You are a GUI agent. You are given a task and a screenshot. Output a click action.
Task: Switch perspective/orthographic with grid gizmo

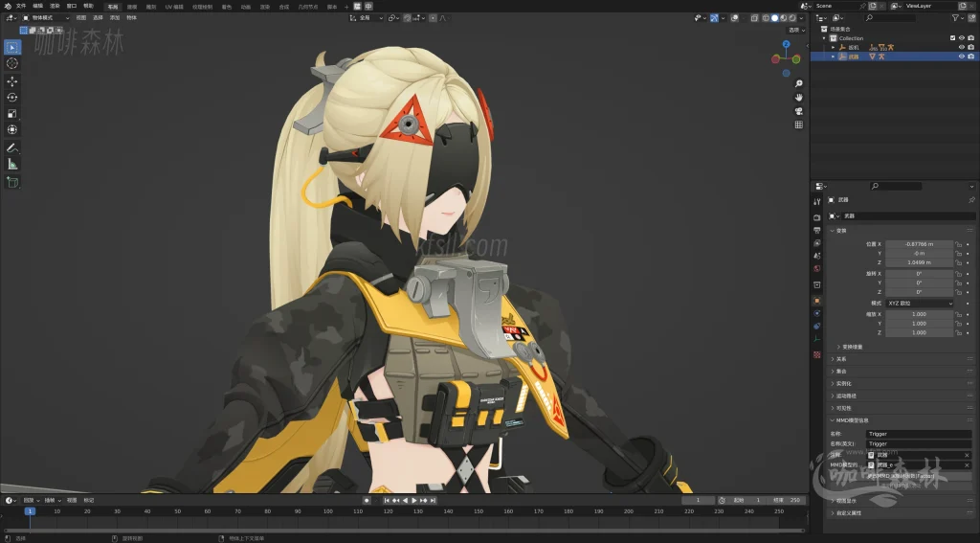pyautogui.click(x=799, y=124)
